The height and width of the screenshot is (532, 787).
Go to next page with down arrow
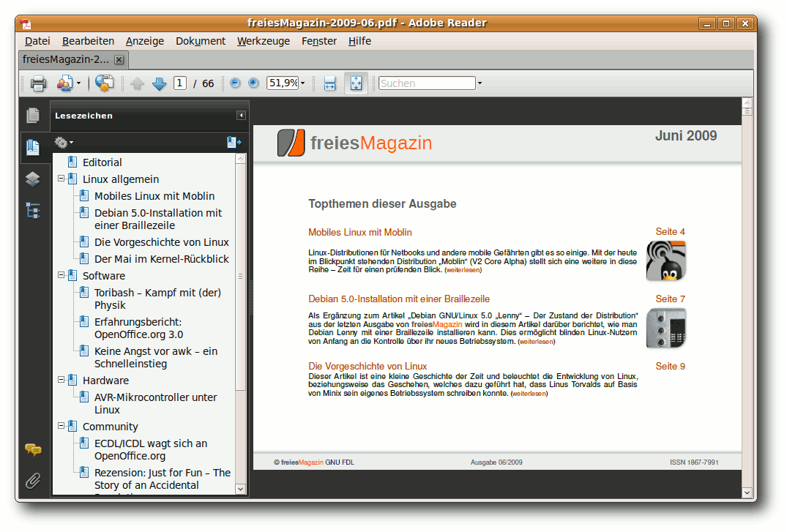(x=159, y=83)
